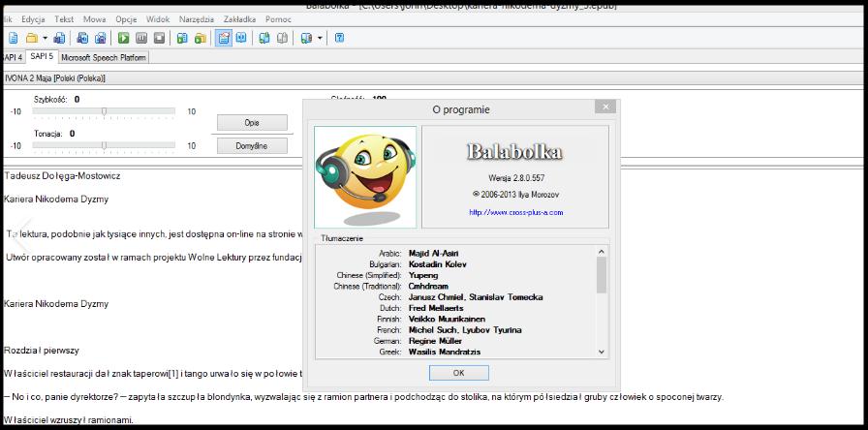Select translator name Cmhdream
The height and width of the screenshot is (430, 868).
[428, 286]
